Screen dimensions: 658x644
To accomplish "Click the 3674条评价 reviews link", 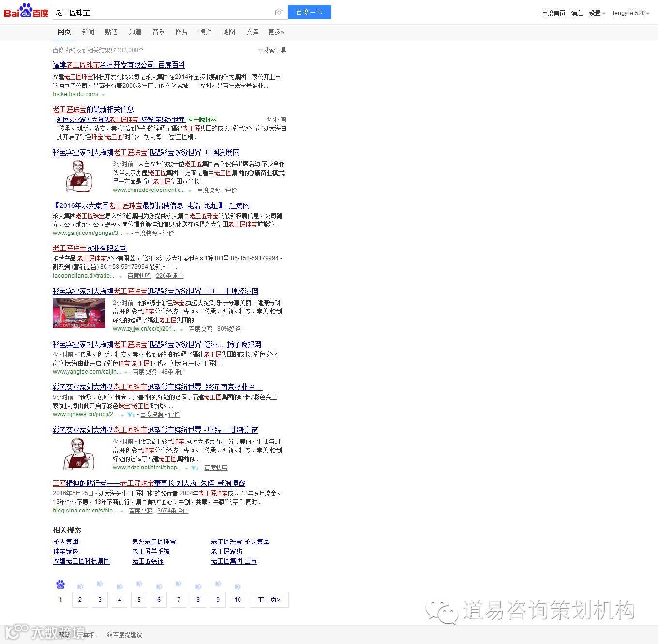I will pyautogui.click(x=173, y=511).
